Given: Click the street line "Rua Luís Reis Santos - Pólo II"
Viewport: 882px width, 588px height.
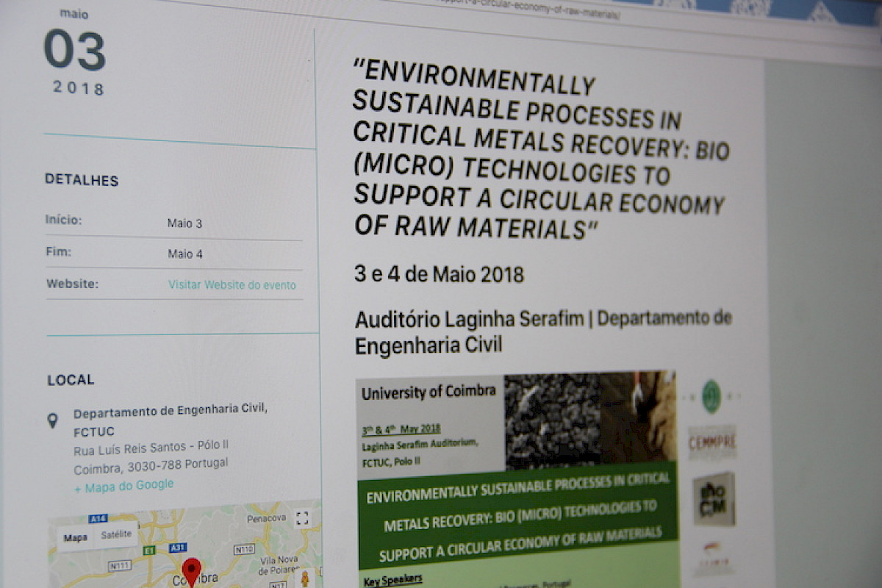Looking at the screenshot, I should (x=151, y=449).
